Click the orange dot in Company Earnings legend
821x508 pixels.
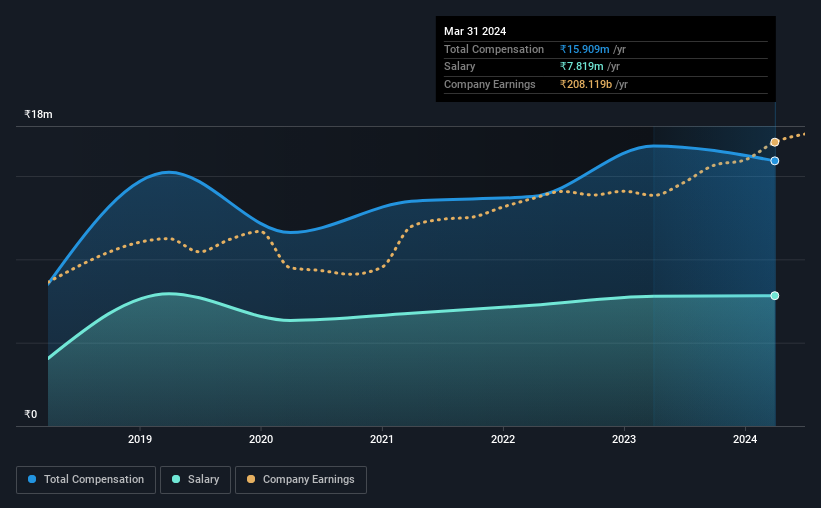pos(251,479)
